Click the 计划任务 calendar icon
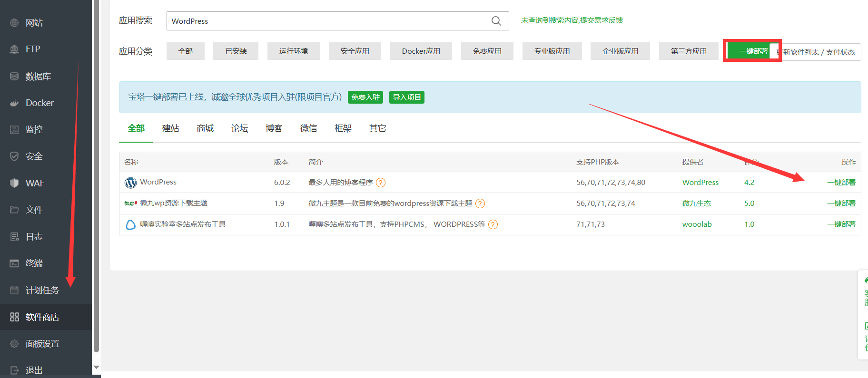 pyautogui.click(x=14, y=290)
